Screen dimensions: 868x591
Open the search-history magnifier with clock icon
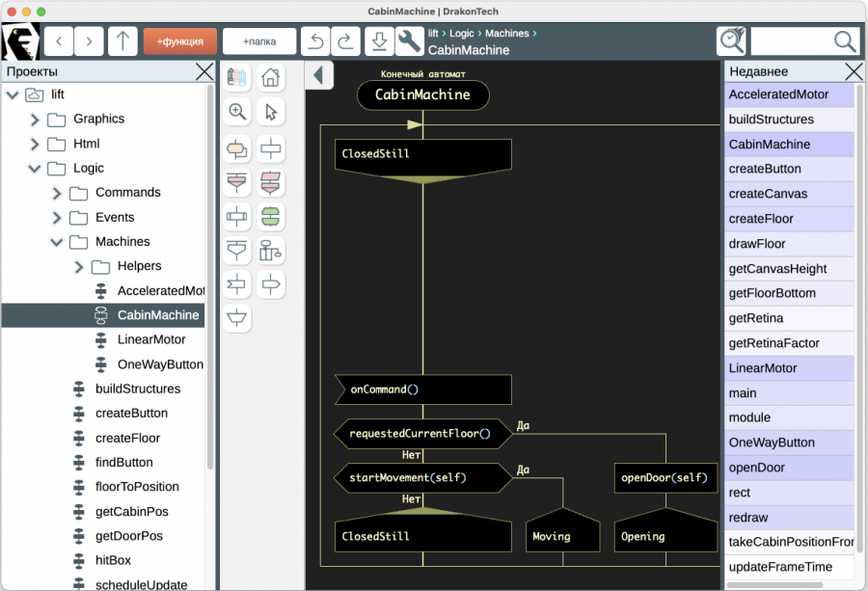click(x=731, y=40)
